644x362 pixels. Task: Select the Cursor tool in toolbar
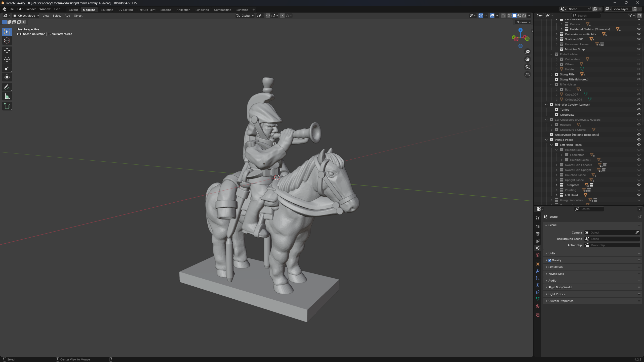(x=7, y=41)
